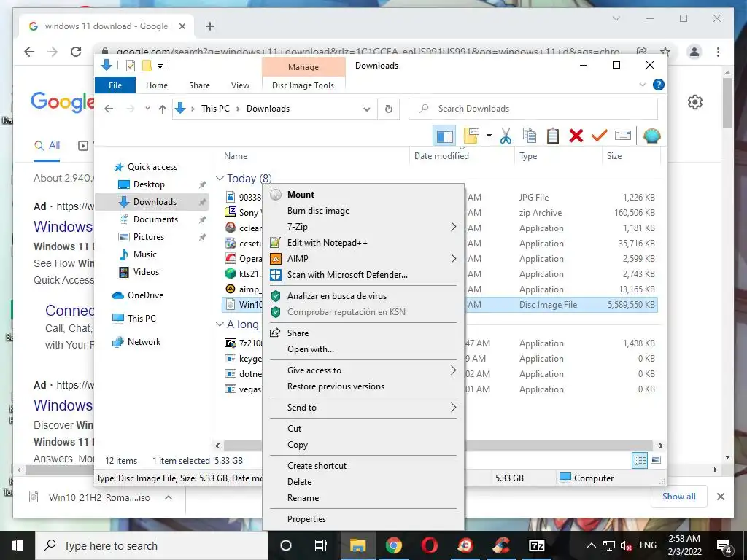
Task: Choose Share in the context menu
Action: [363, 332]
